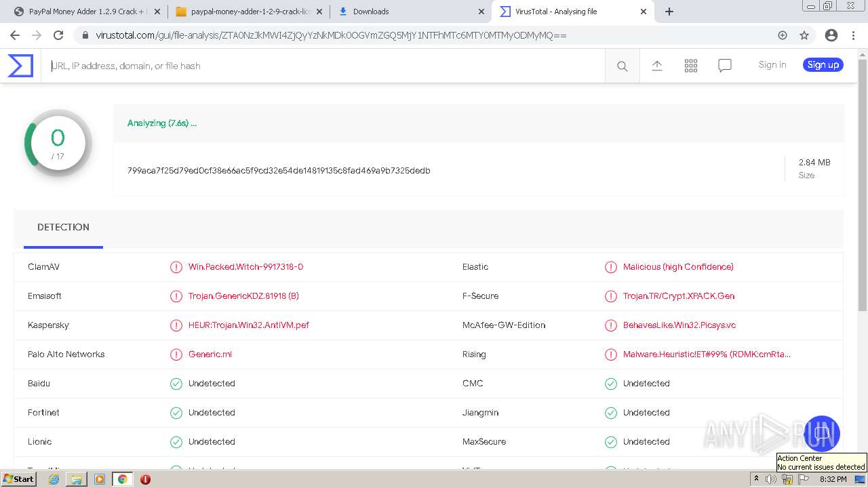Click the Fortinet Undetected result
This screenshot has width=868, height=488.
[x=212, y=413]
